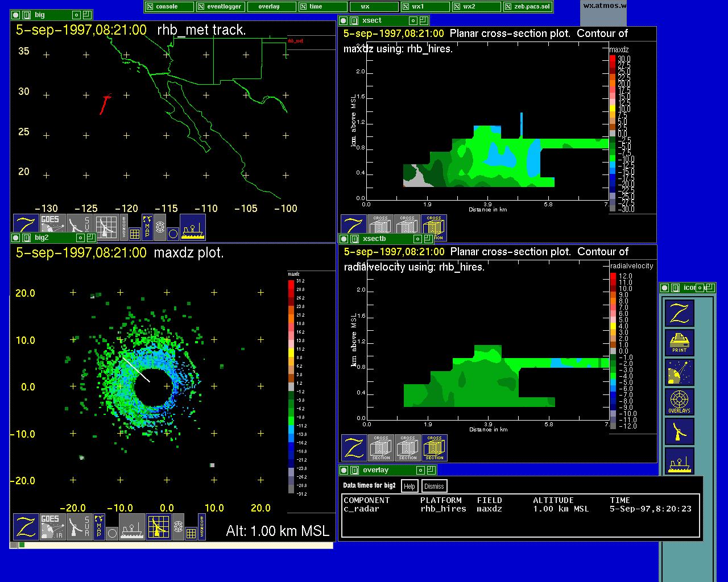Image resolution: width=728 pixels, height=582 pixels.
Task: Dismiss the Data times overlay window
Action: (x=434, y=486)
